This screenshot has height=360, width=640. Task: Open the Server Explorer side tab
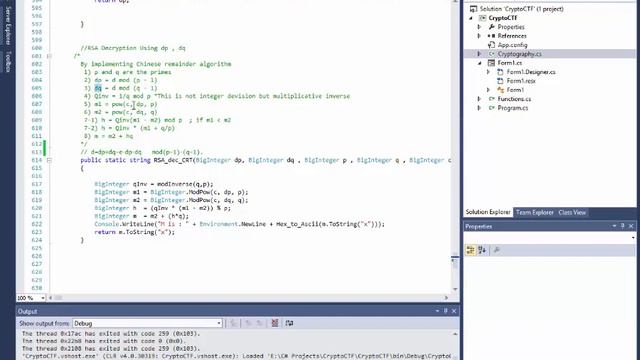7,25
